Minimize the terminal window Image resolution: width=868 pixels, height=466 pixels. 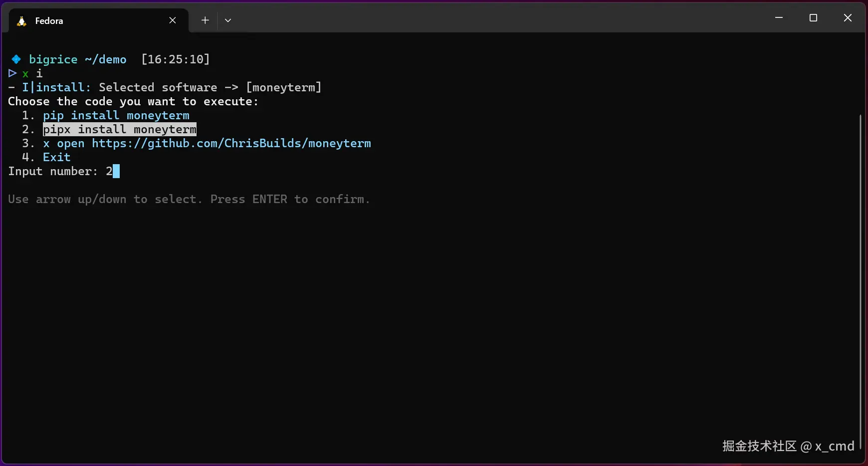779,18
